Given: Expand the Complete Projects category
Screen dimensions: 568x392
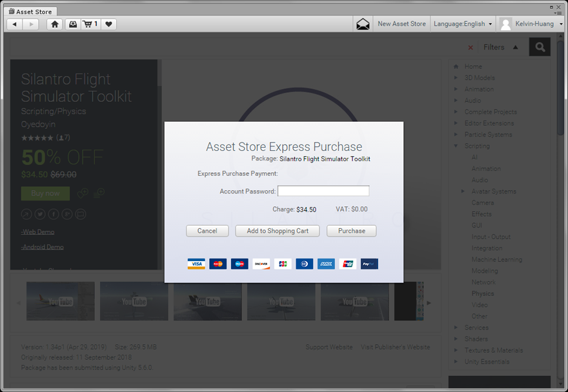Looking at the screenshot, I should pos(456,112).
